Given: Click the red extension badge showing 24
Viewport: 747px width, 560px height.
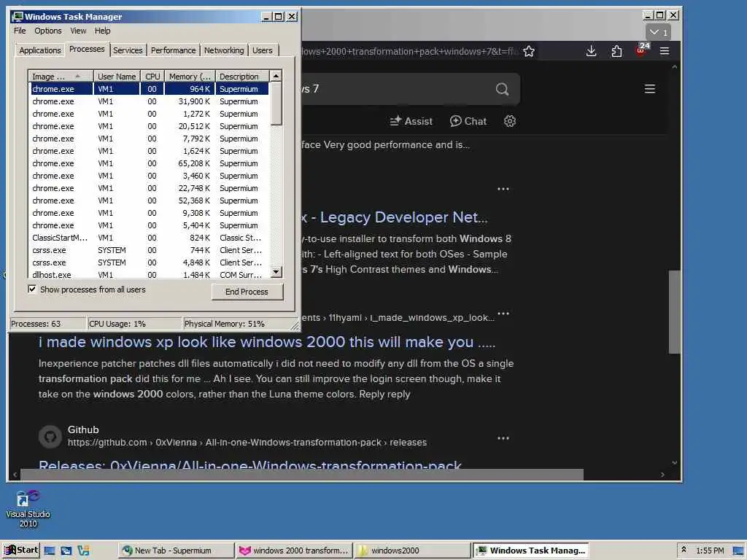Looking at the screenshot, I should 642,50.
